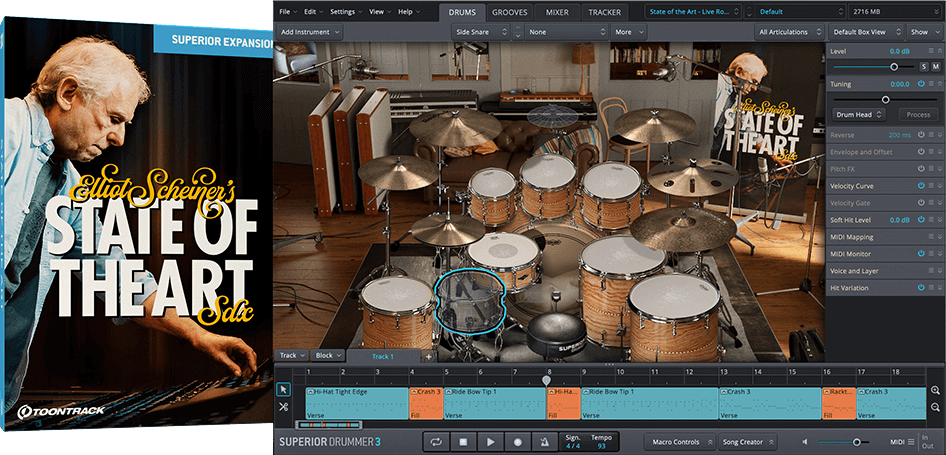This screenshot has width=946, height=455.
Task: Toggle the loop playback icon
Action: (436, 441)
